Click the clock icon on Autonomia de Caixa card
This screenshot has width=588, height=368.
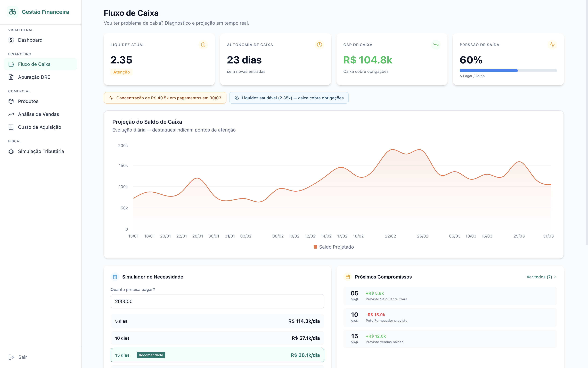point(319,45)
